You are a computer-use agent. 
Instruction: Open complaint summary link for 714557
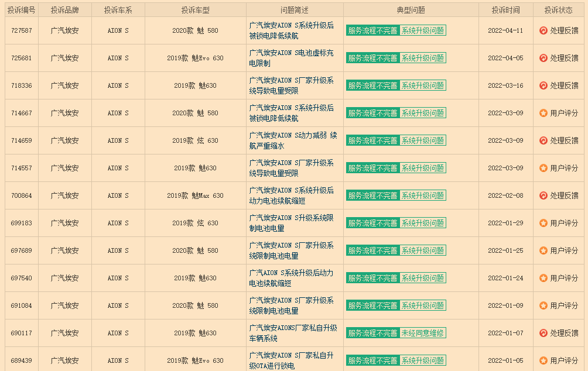[292, 168]
